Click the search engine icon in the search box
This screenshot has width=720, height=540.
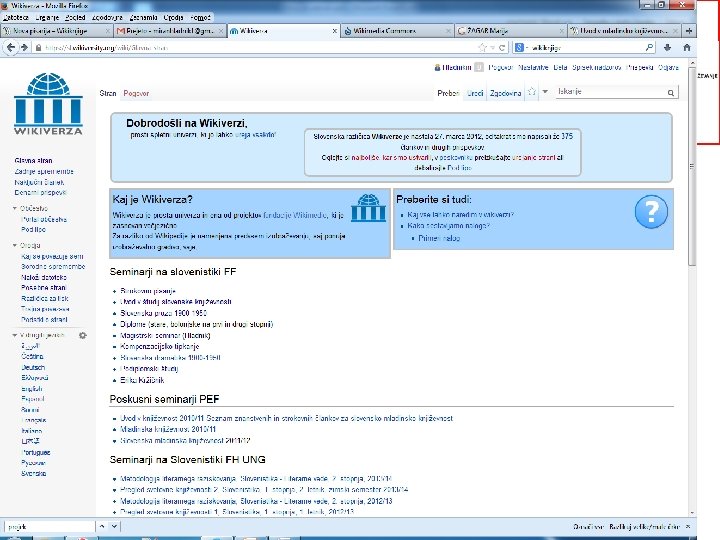point(519,47)
